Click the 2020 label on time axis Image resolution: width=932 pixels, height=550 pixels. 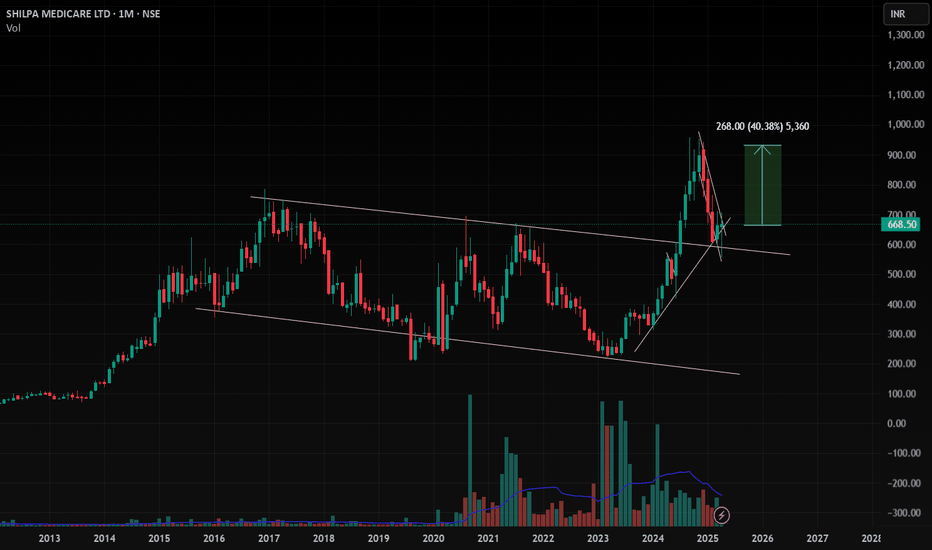[x=433, y=538]
